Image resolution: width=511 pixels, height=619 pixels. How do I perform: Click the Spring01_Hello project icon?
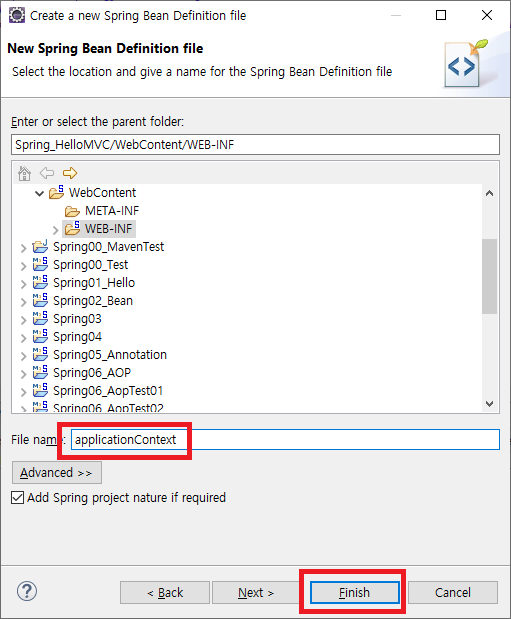coord(40,283)
